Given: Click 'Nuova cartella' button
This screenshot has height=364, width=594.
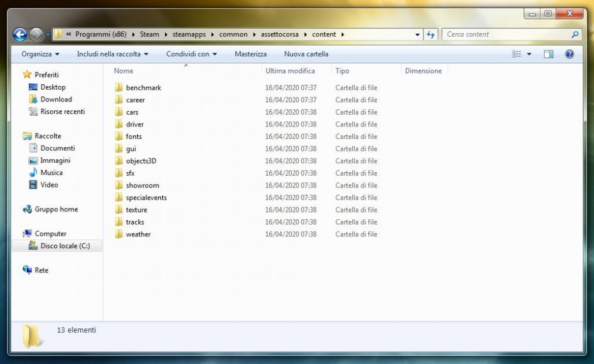Looking at the screenshot, I should click(306, 54).
